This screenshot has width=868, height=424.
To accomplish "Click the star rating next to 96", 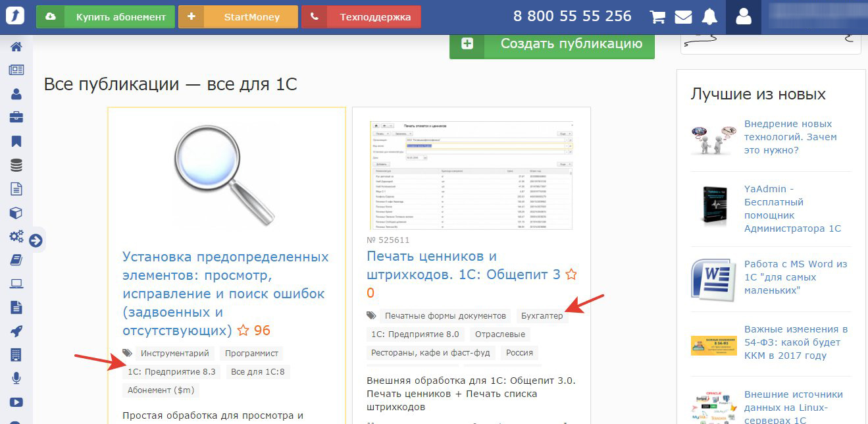I will (x=243, y=331).
